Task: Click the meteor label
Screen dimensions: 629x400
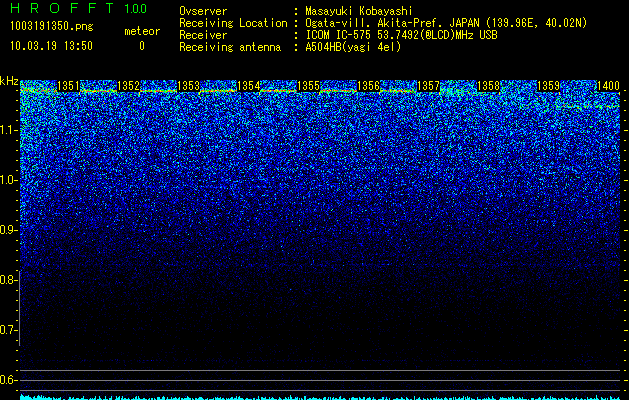Action: coord(142,31)
